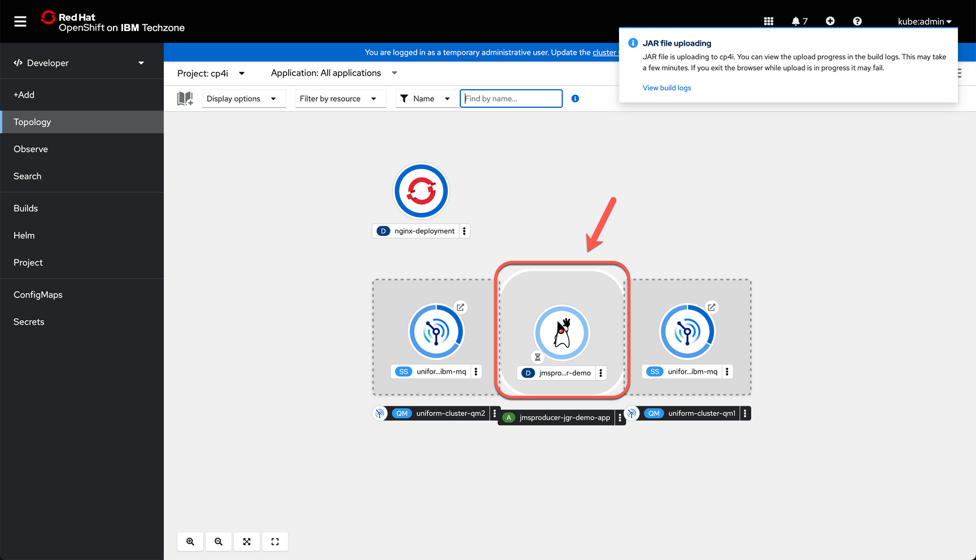Open the quick starts guided tour book icon
The image size is (976, 560).
185,98
